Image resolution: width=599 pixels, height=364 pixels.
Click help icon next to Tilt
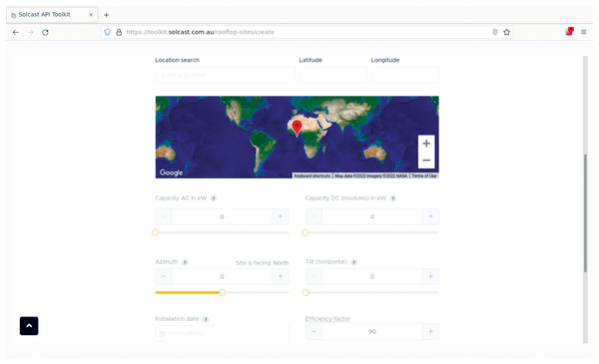click(353, 262)
